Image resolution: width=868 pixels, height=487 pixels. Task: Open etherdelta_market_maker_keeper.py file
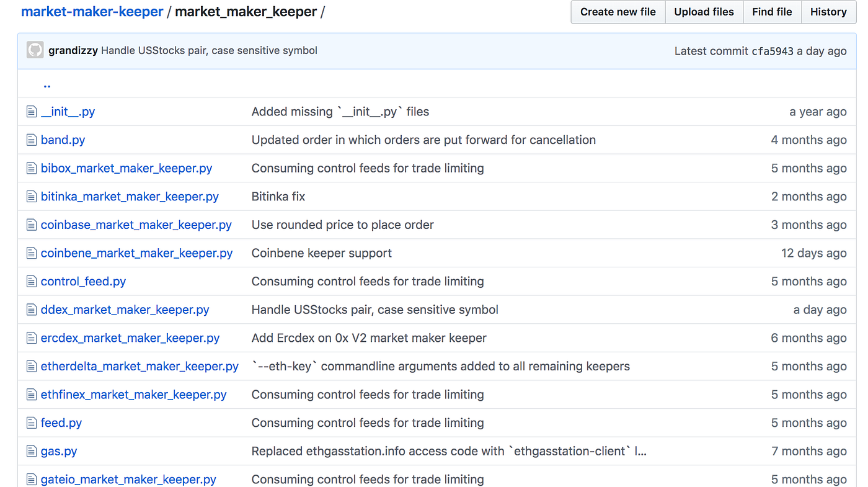pyautogui.click(x=139, y=366)
